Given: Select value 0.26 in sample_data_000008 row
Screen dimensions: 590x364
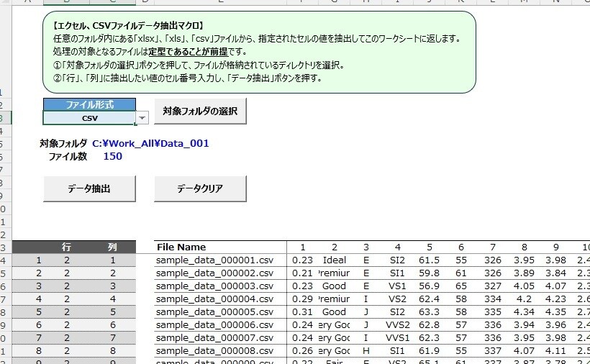Looking at the screenshot, I should point(302,351).
